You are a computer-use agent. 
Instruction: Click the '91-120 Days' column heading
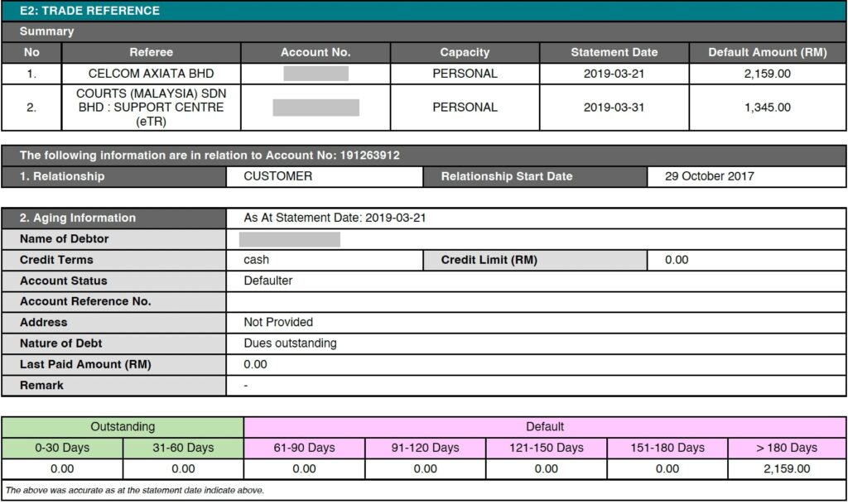pyautogui.click(x=425, y=448)
